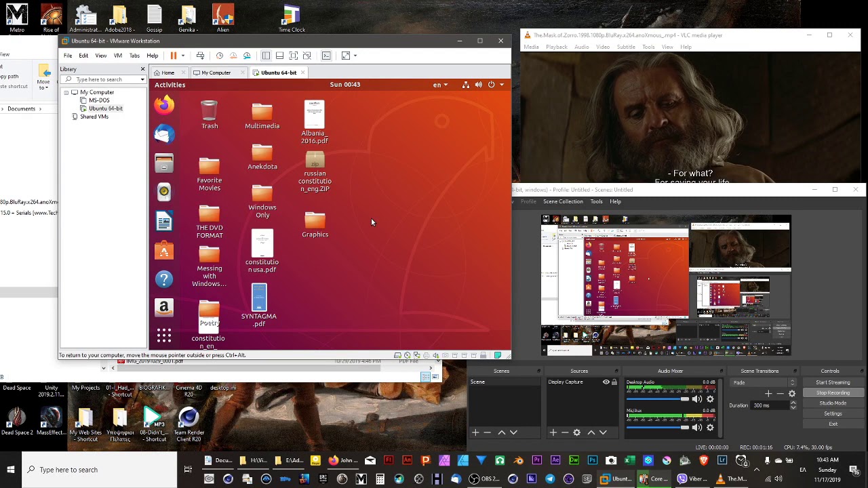868x488 pixels.
Task: Open Settings from OBS Controls
Action: pyautogui.click(x=833, y=413)
